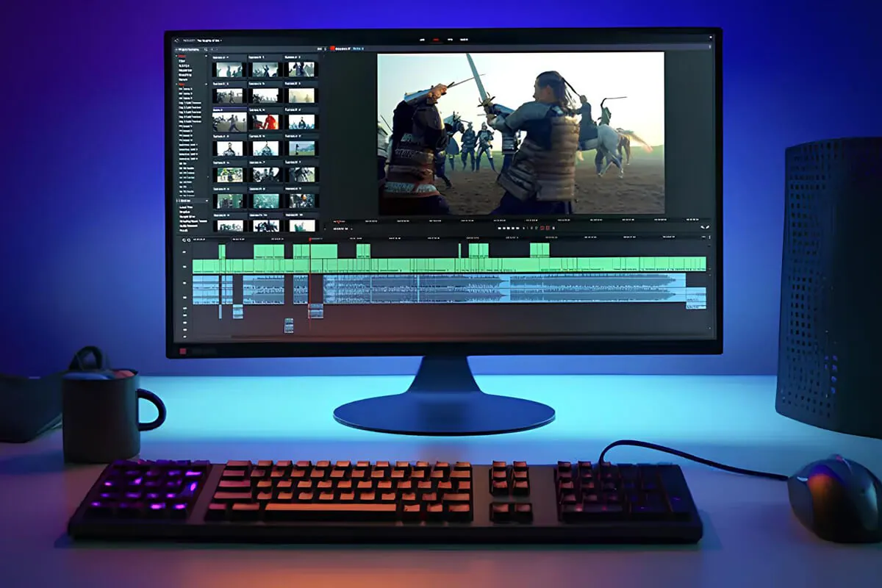Click the search icon in the bin panel header
The image size is (882, 588).
206,49
